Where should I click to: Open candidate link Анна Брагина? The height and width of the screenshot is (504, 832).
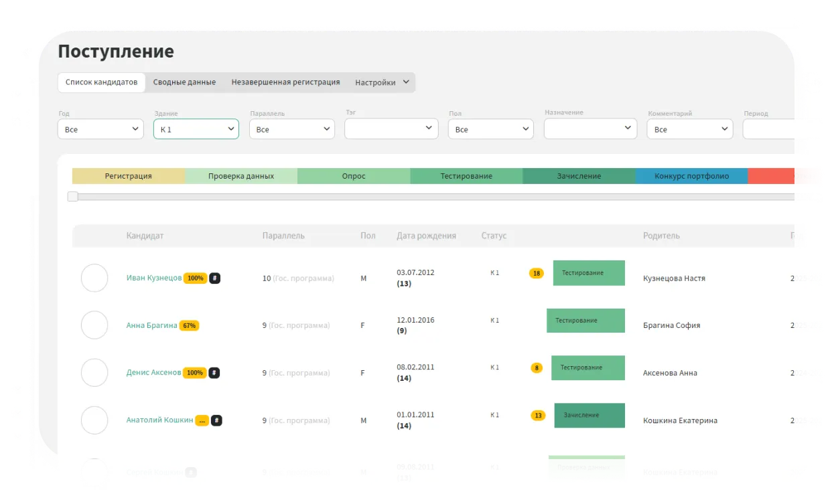click(151, 325)
